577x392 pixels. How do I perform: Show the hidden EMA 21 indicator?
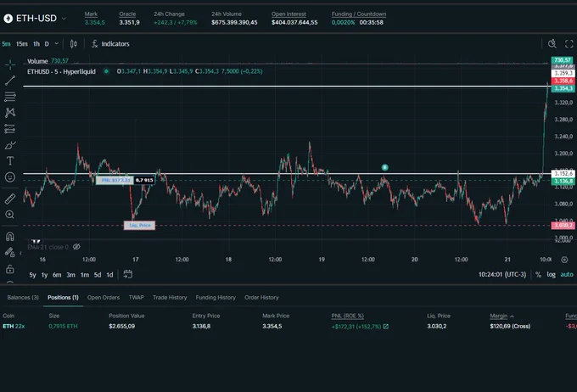(76, 247)
